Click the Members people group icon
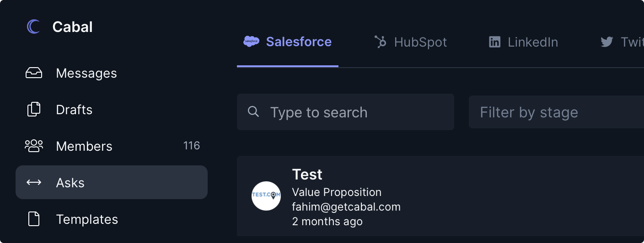Viewport: 644px width, 243px height. (x=34, y=146)
